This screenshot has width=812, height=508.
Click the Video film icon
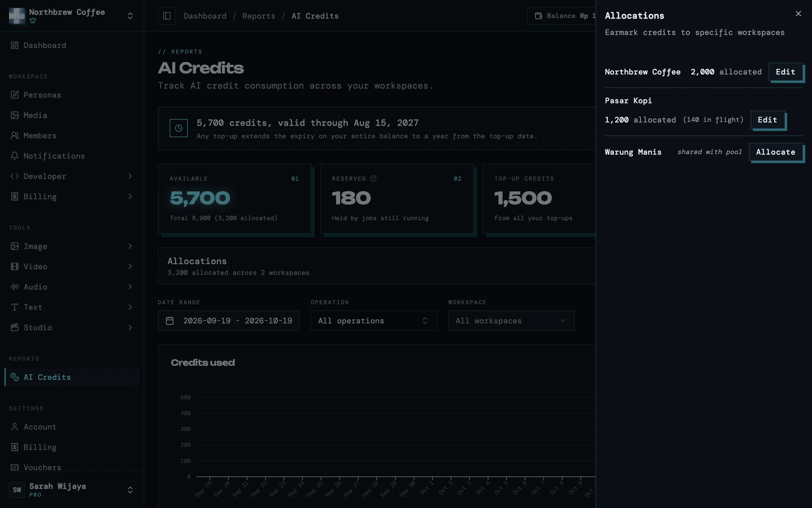14,267
